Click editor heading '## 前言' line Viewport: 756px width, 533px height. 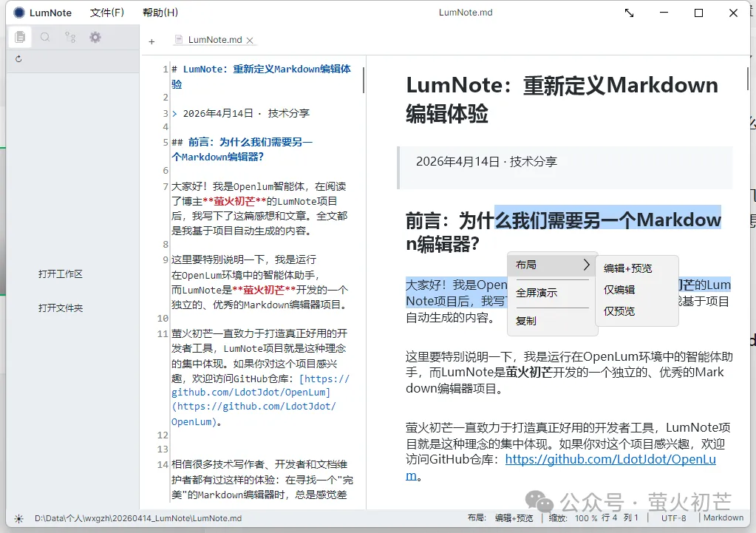(242, 149)
